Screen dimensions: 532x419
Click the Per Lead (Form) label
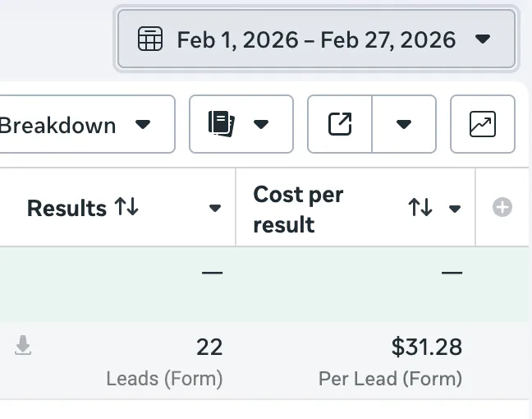pyautogui.click(x=390, y=379)
